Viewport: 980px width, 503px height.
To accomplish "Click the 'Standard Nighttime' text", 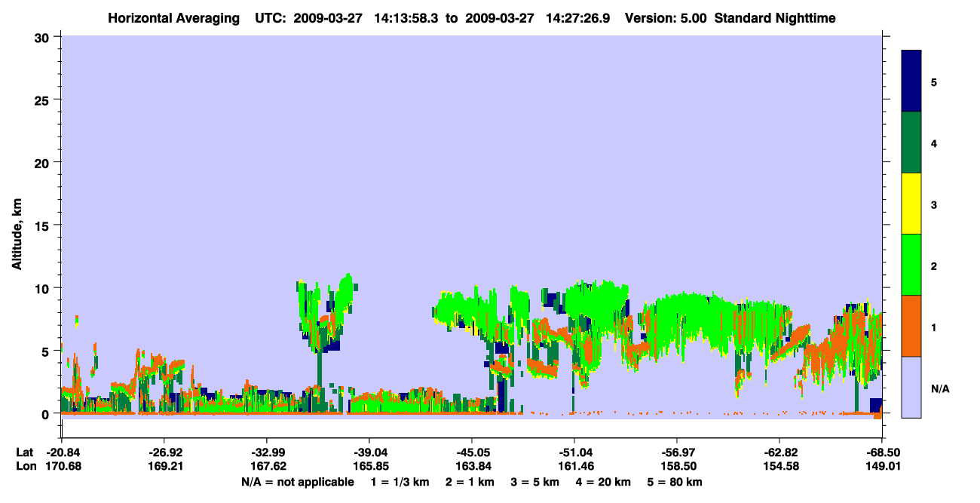I will [x=775, y=17].
